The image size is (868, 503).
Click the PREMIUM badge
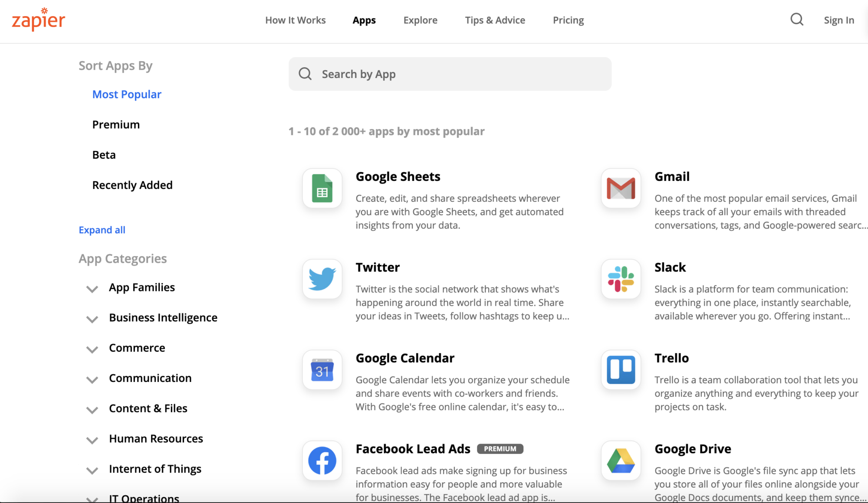coord(500,449)
